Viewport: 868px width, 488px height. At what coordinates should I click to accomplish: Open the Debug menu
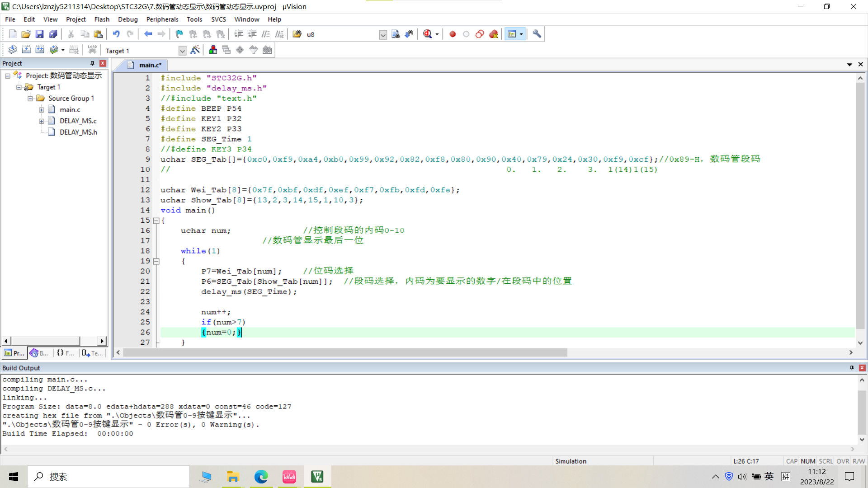click(128, 19)
